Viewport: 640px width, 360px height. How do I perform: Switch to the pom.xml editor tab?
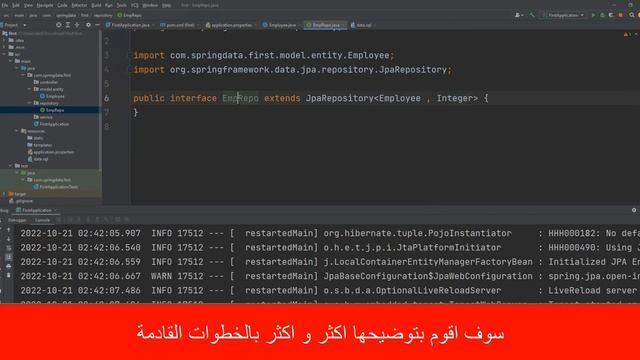point(180,25)
